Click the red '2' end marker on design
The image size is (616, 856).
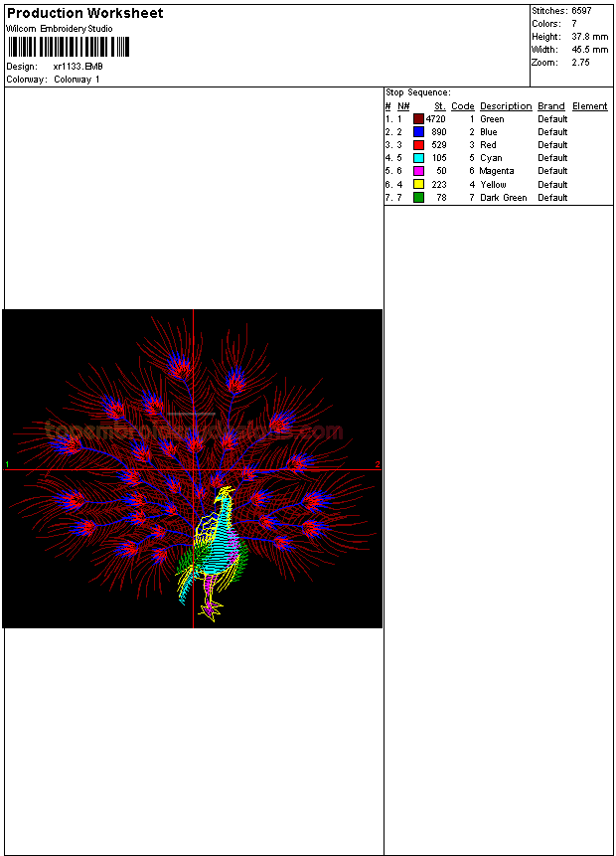coord(378,464)
